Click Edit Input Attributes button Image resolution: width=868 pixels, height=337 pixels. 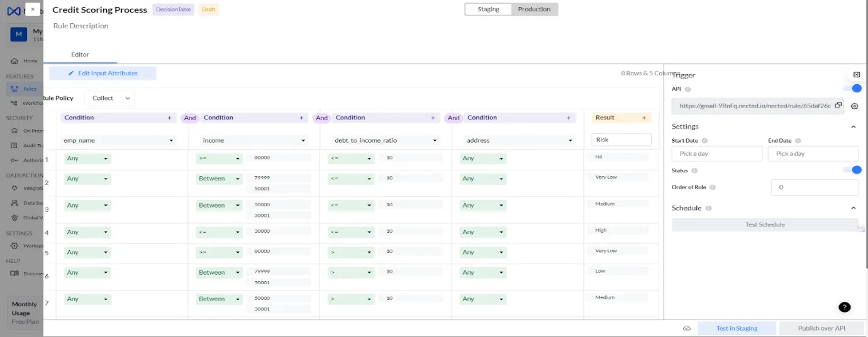point(103,74)
